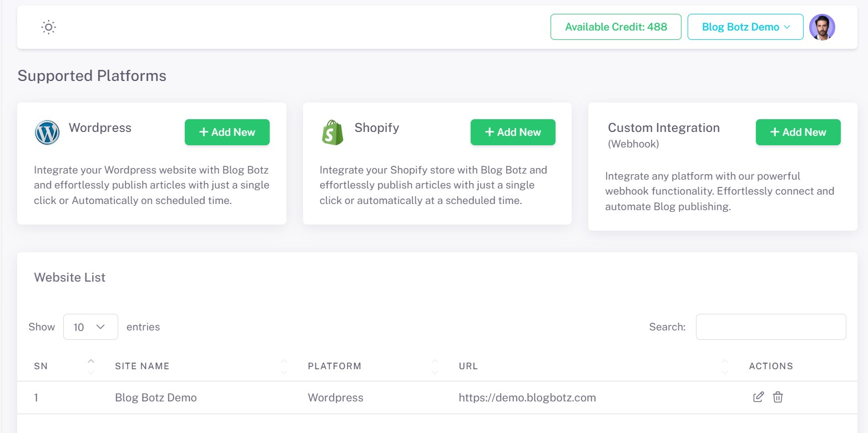Expand the Show entries count dropdown
The image size is (868, 433).
pyautogui.click(x=90, y=327)
